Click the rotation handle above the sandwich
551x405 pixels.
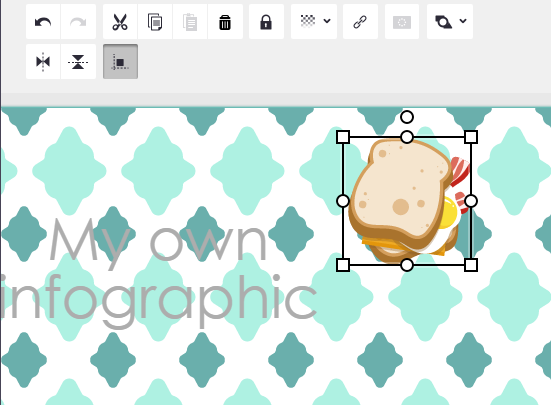pos(407,117)
